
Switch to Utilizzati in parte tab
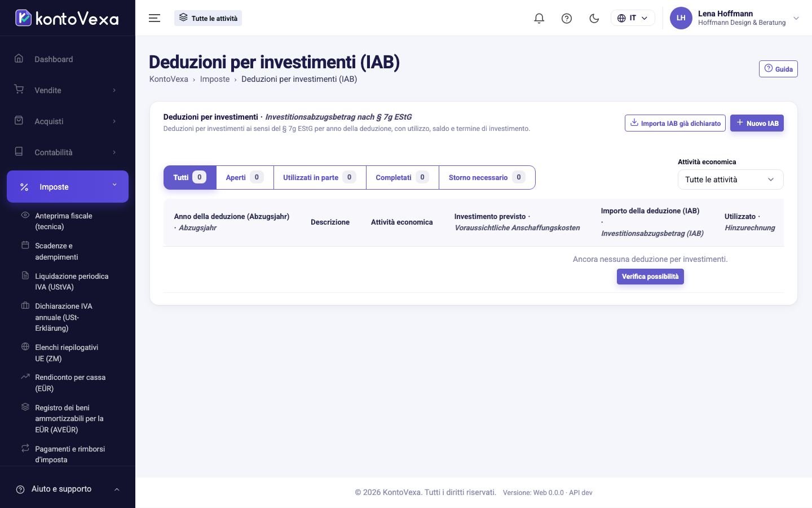point(320,177)
